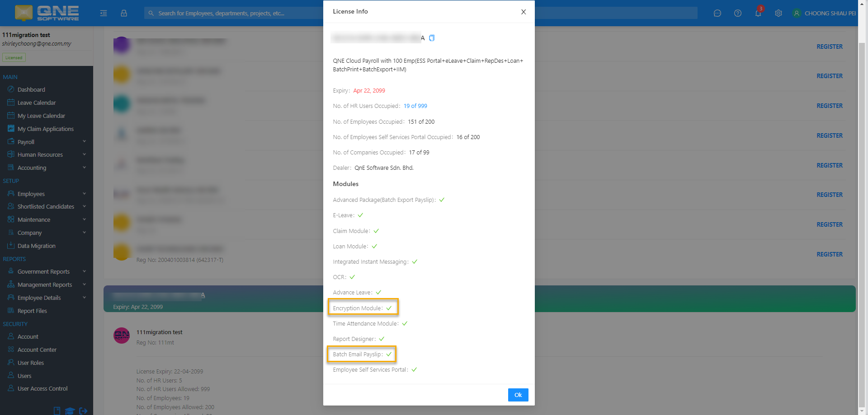Expand the Payroll menu arrow
Screen dimensions: 868x415
(85, 141)
